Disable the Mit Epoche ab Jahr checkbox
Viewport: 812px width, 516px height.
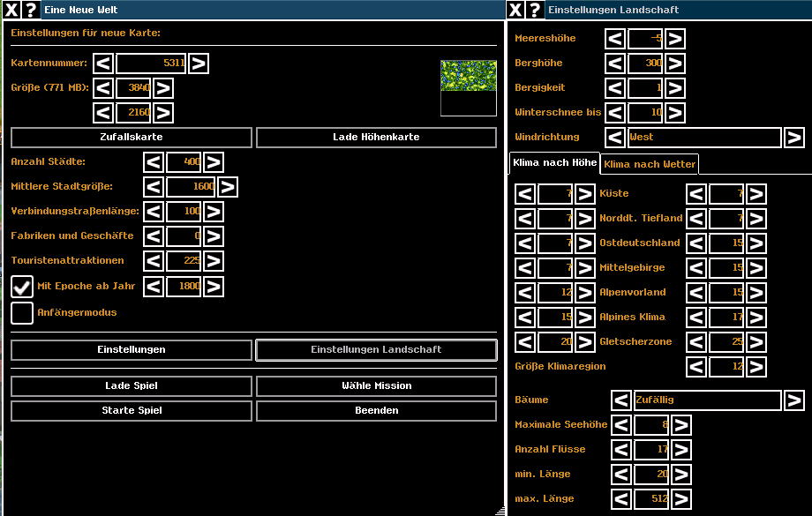(22, 287)
